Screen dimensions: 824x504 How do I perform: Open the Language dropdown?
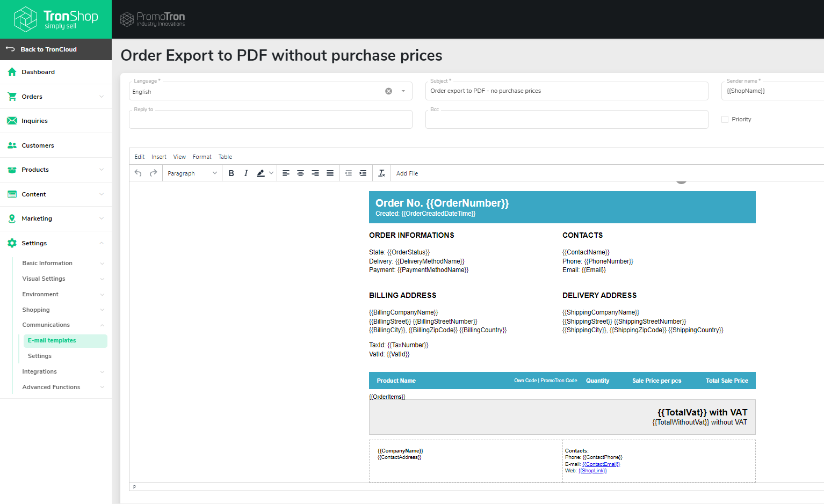(403, 91)
